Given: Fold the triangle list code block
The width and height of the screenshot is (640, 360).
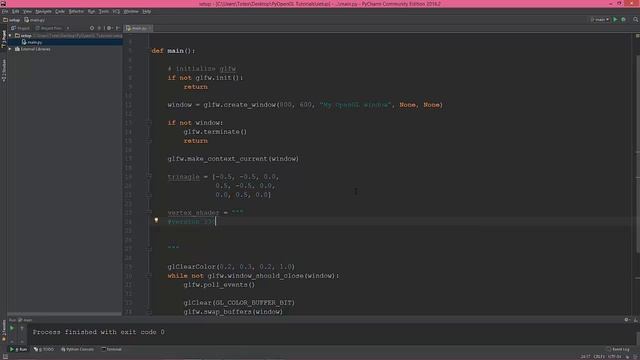Looking at the screenshot, I should 149,177.
